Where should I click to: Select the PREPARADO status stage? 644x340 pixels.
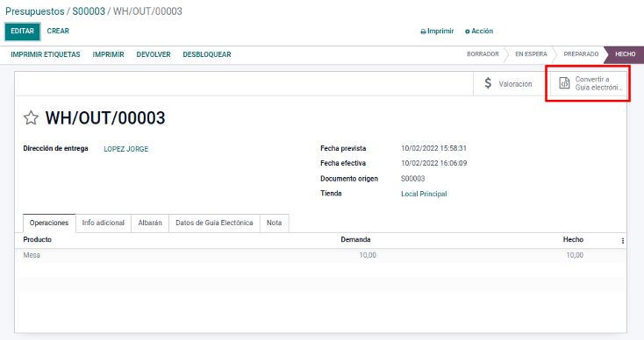[x=581, y=54]
